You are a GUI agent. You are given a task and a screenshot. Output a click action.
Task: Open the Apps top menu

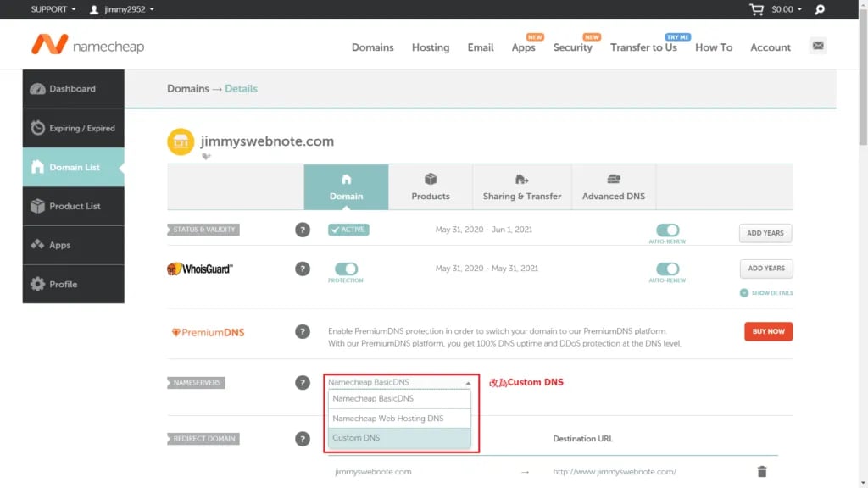coord(523,47)
